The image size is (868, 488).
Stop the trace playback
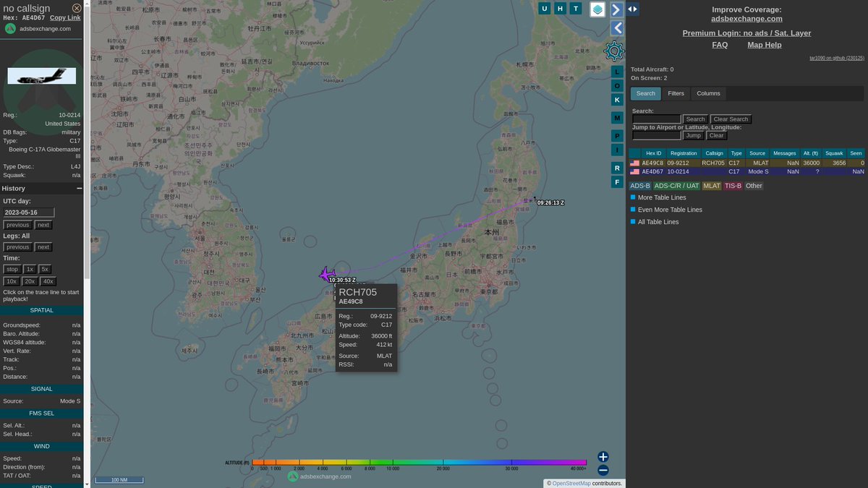(x=12, y=269)
